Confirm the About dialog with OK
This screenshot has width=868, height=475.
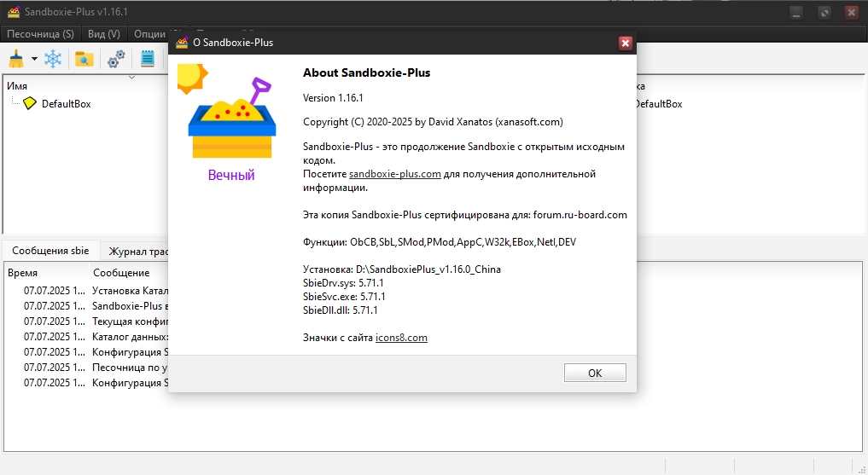click(595, 373)
